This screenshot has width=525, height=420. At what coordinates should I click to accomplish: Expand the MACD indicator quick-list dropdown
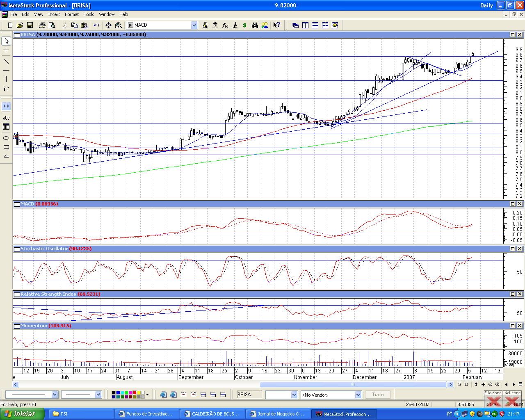(x=194, y=25)
